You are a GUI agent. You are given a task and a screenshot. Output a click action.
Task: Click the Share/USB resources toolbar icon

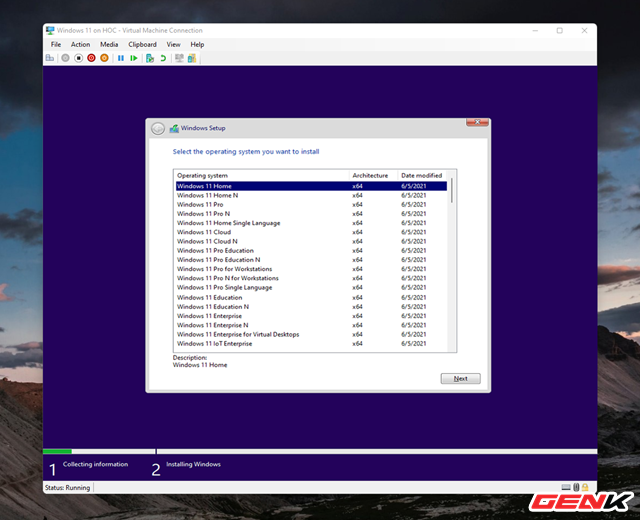tap(192, 58)
